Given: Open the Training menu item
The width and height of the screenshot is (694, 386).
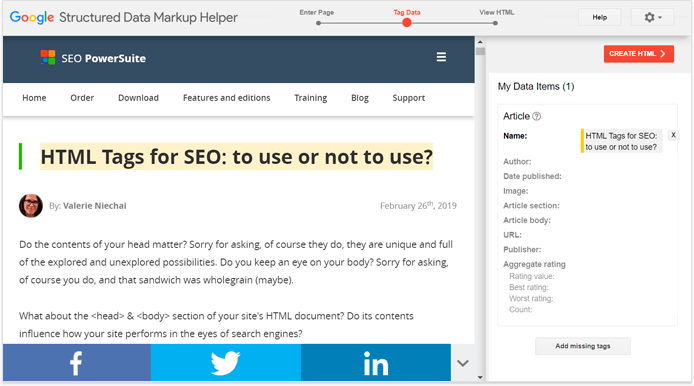Looking at the screenshot, I should click(311, 98).
